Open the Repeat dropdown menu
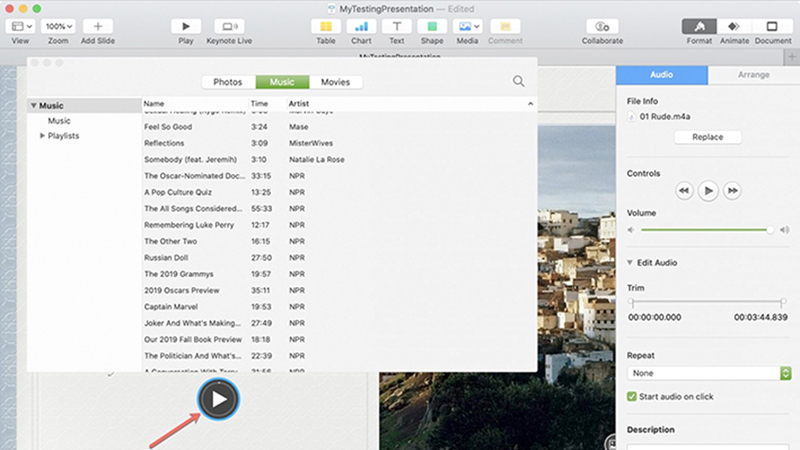 pos(708,373)
